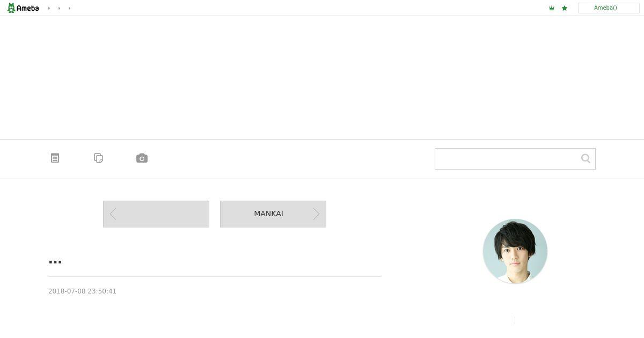
Task: Open the previous post button
Action: [x=156, y=214]
